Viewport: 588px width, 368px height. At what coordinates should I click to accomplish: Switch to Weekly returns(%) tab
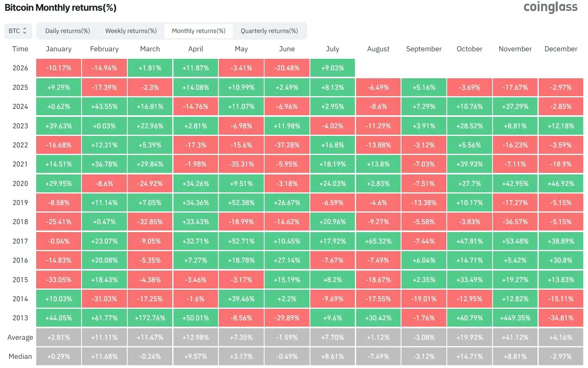coord(131,31)
